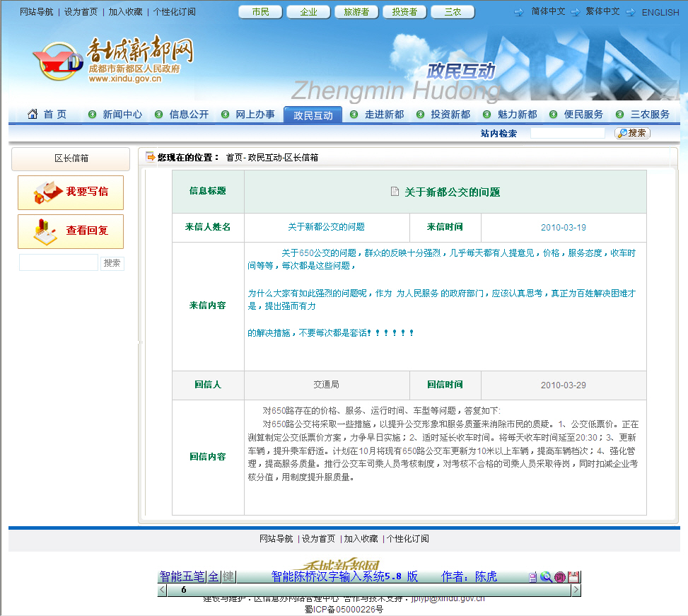Click the breadcrumb arrow icon before 您现在的位置
This screenshot has width=688, height=616.
point(151,156)
